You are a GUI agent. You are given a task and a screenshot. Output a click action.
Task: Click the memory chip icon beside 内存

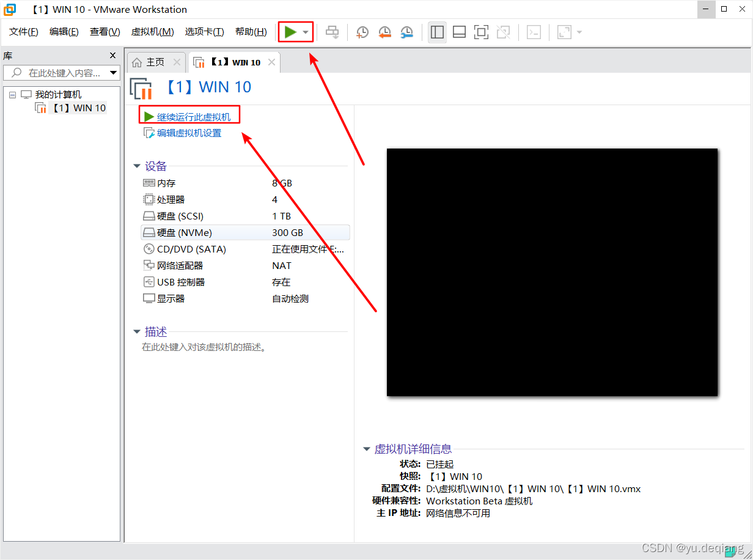(149, 183)
